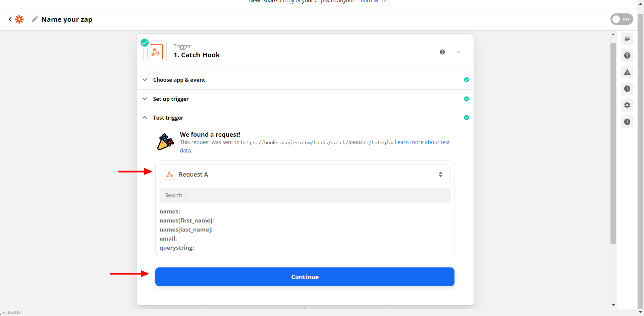Screen dimensions: 644x316
Task: Open the warning triangle icon in right sidebar
Action: 627,72
